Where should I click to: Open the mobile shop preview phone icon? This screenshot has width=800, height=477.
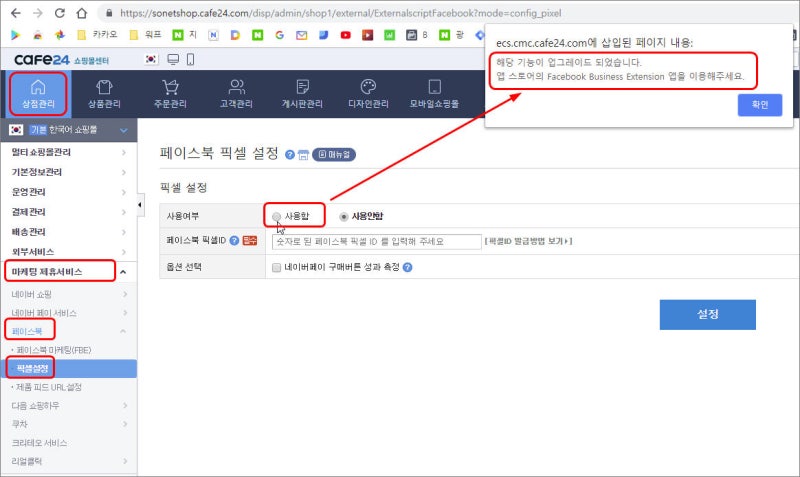click(190, 60)
